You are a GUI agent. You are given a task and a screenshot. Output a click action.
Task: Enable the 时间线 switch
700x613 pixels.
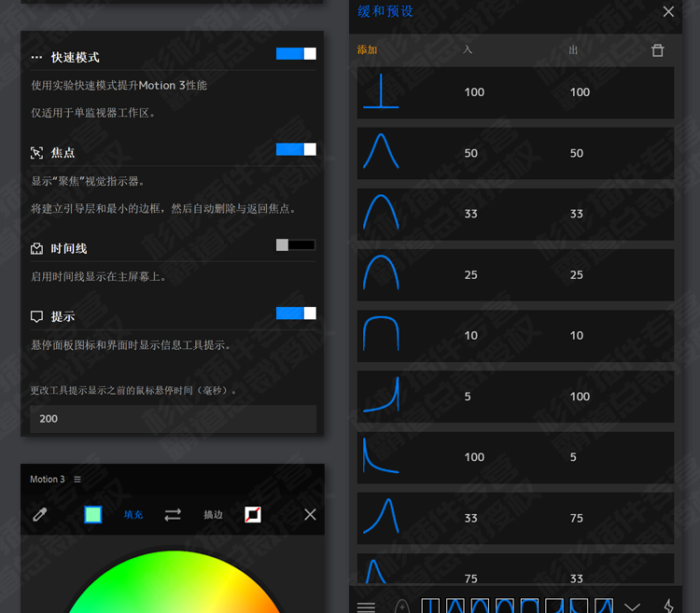[x=296, y=245]
